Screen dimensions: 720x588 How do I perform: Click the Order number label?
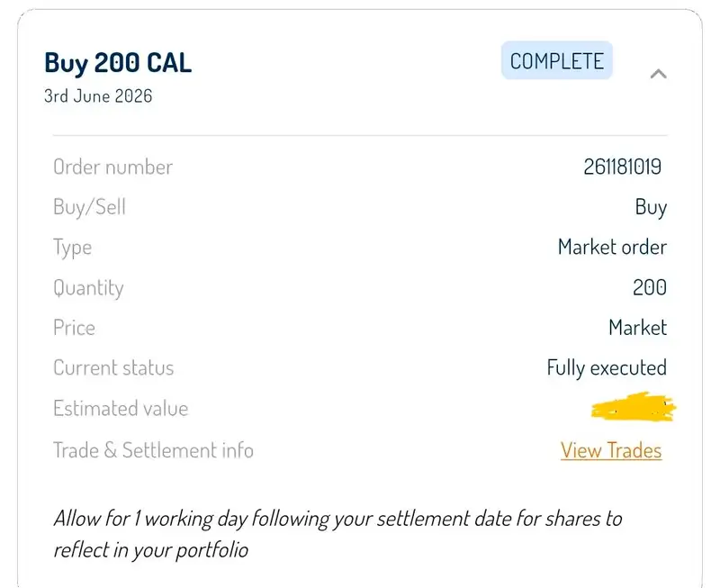113,167
